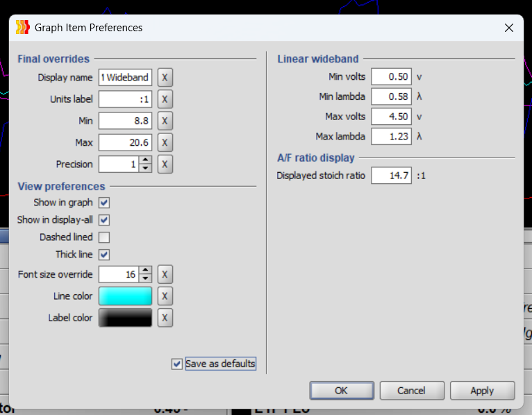Open the cyan Line color picker

click(125, 296)
